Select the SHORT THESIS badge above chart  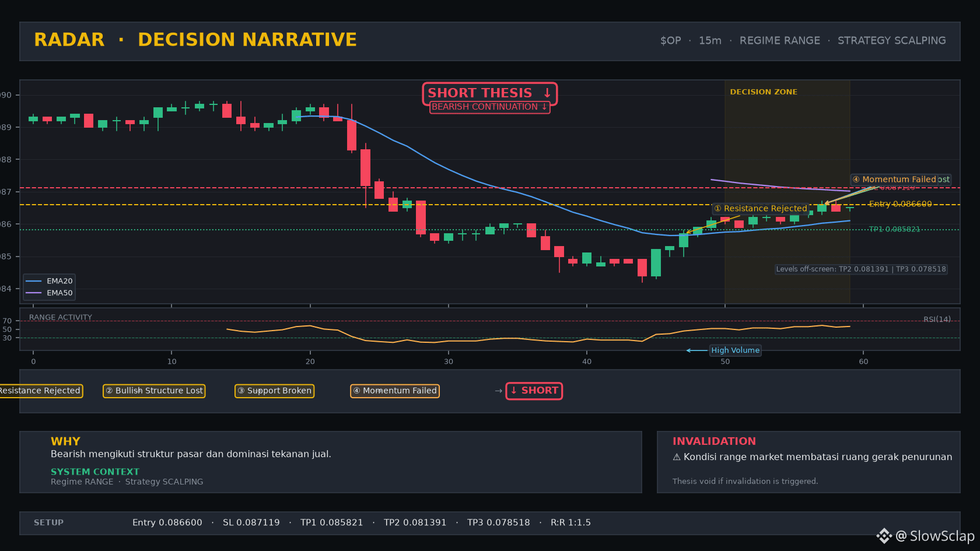(x=490, y=93)
